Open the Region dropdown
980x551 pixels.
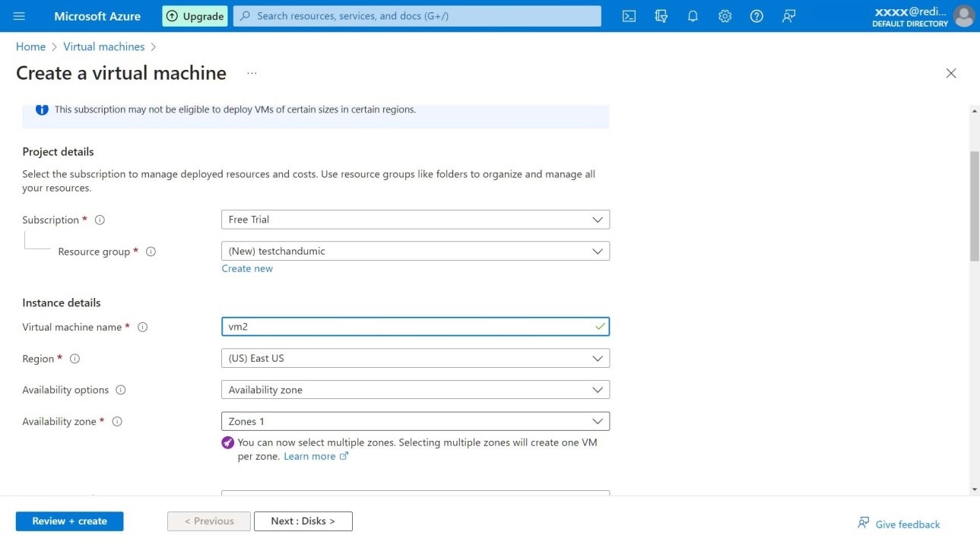coord(415,359)
